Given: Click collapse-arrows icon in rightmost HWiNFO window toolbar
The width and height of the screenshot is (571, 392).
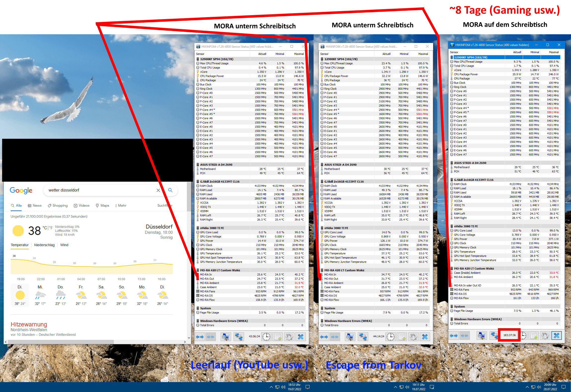Looking at the screenshot, I should click(464, 336).
